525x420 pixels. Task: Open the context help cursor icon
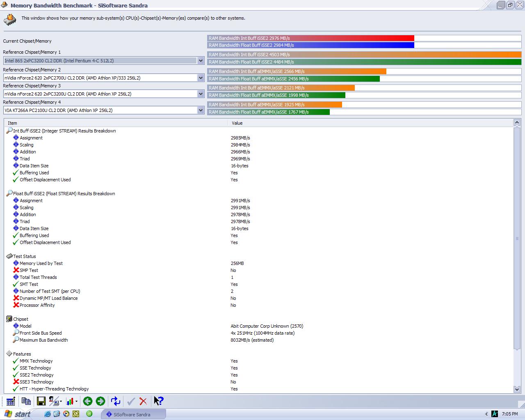click(x=158, y=401)
